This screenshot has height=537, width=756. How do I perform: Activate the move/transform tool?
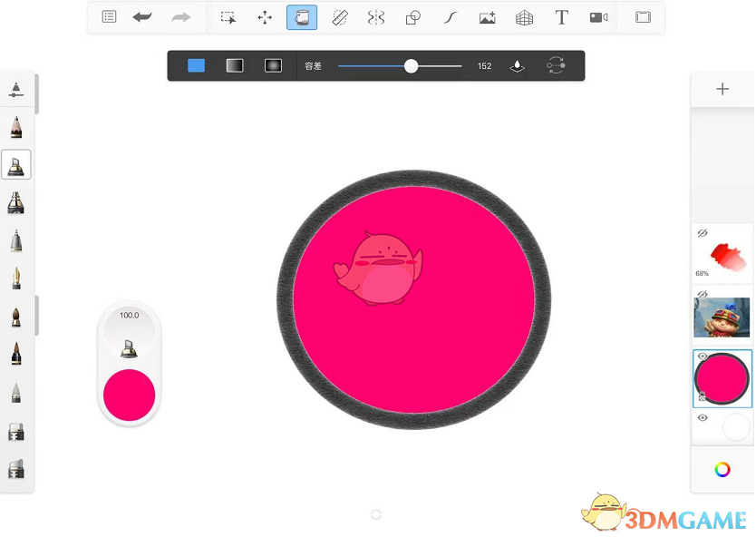pyautogui.click(x=265, y=17)
